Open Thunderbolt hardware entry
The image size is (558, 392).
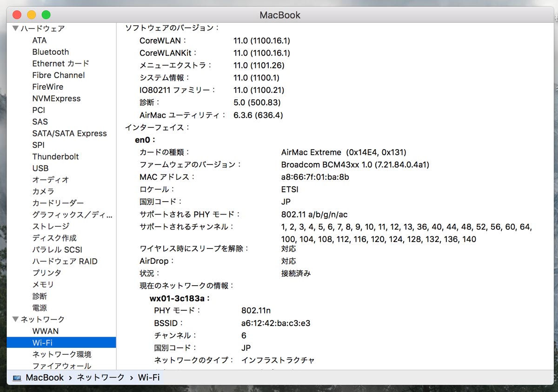[x=55, y=157]
